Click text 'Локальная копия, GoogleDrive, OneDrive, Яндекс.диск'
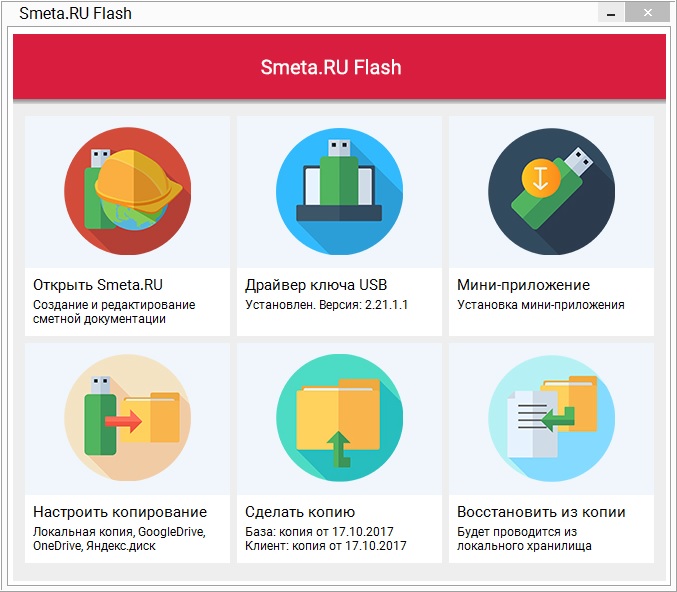 pos(119,538)
